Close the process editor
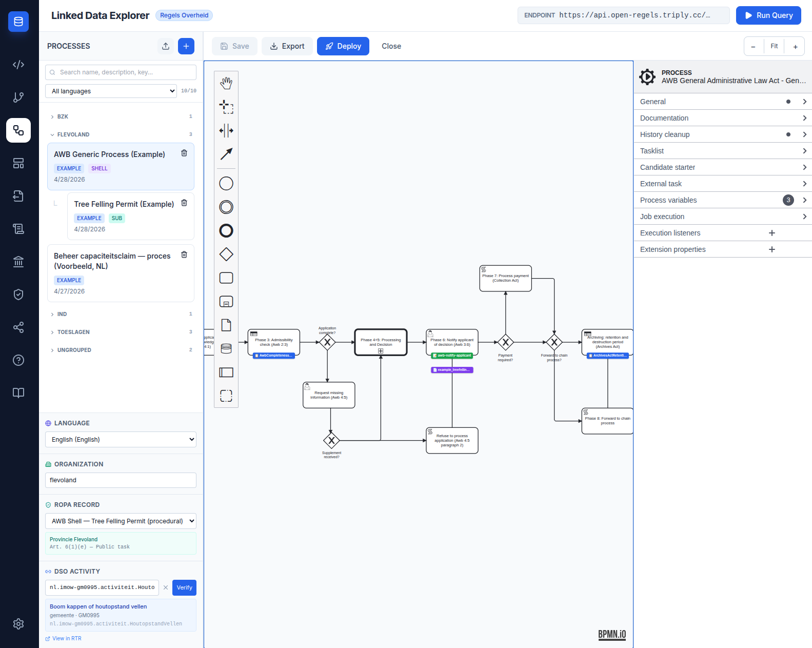Image resolution: width=812 pixels, height=648 pixels. (391, 46)
